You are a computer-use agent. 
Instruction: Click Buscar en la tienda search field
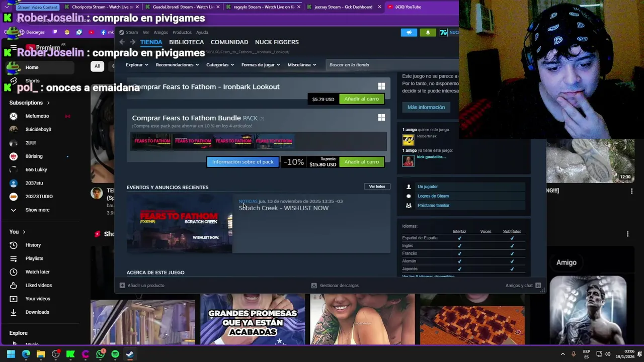(392, 65)
